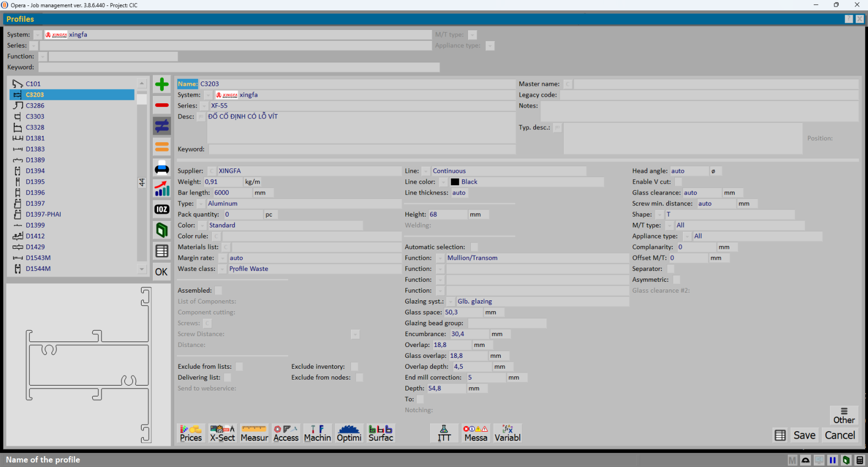Click the Save button
This screenshot has width=868, height=467.
coord(804,435)
